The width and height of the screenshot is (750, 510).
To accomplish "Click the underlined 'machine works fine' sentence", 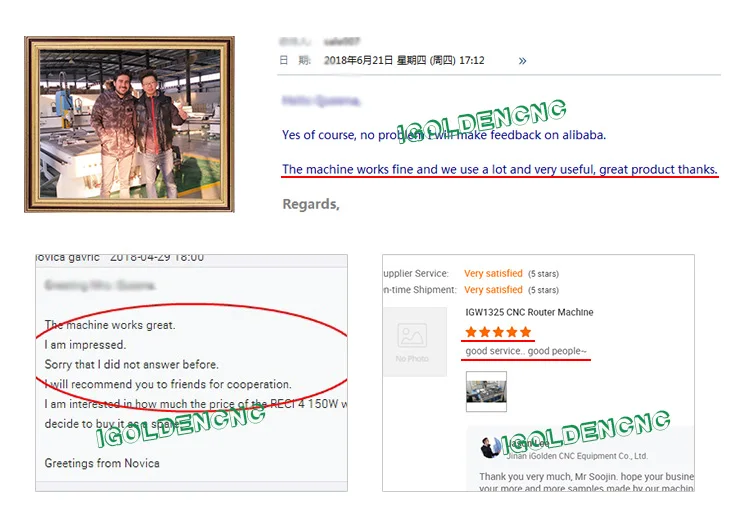I will [x=499, y=169].
